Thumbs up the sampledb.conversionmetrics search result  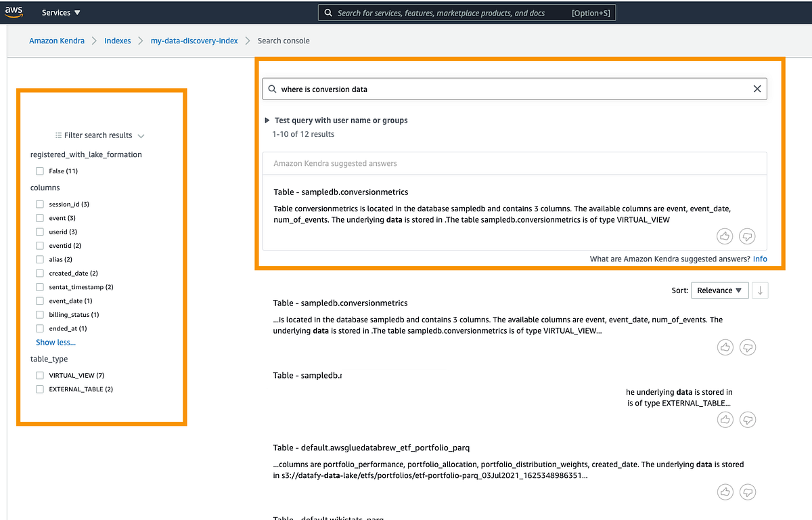725,347
